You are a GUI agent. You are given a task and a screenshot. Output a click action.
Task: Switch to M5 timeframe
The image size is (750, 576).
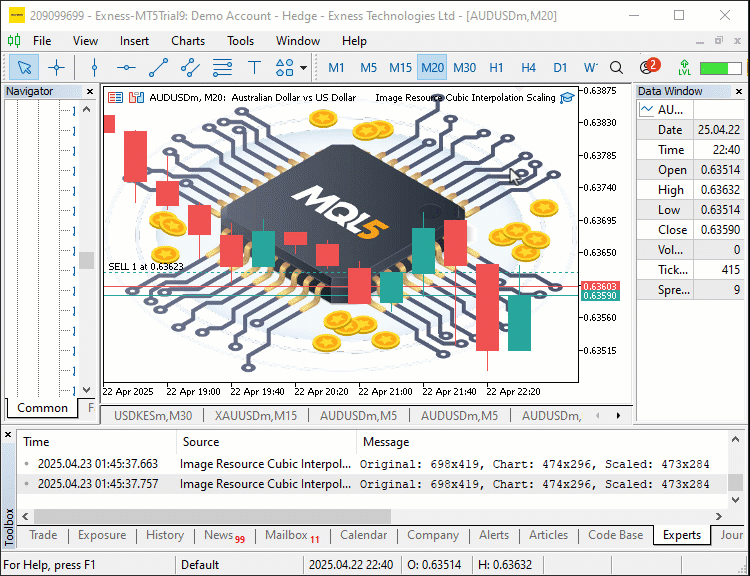[368, 67]
